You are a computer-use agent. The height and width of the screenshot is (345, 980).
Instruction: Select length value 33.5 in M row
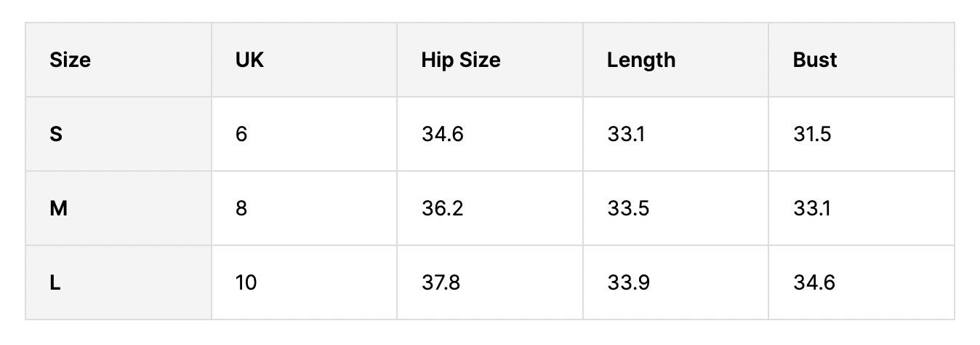point(627,209)
